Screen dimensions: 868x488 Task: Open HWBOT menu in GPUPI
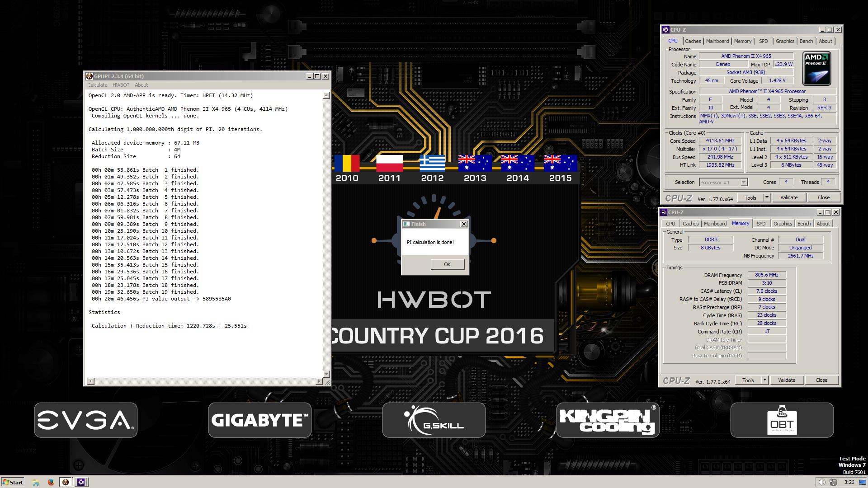point(121,85)
